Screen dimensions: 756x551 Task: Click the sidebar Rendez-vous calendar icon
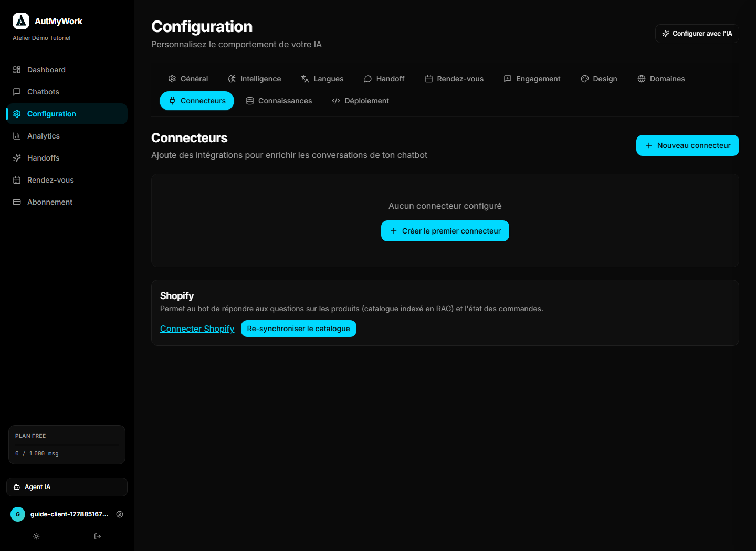[17, 180]
